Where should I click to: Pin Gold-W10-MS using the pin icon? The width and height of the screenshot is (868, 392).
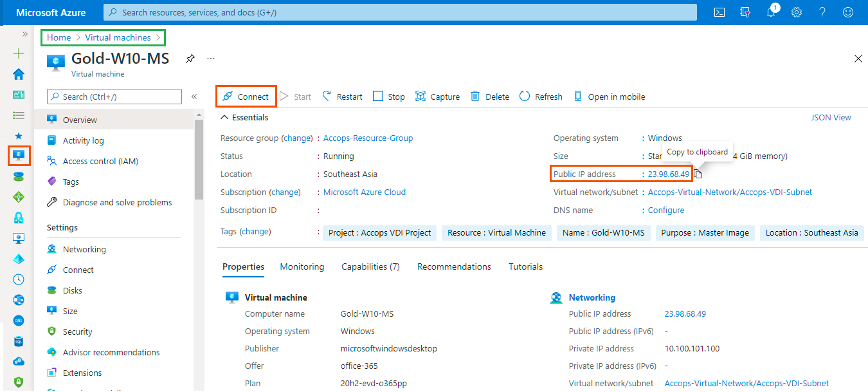(x=190, y=59)
